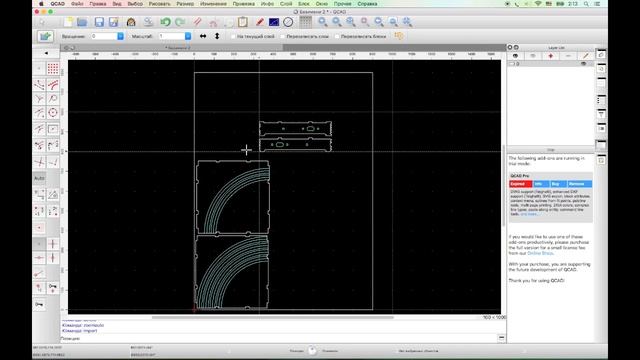
Task: Open a file with the folder icon
Action: tap(82, 22)
